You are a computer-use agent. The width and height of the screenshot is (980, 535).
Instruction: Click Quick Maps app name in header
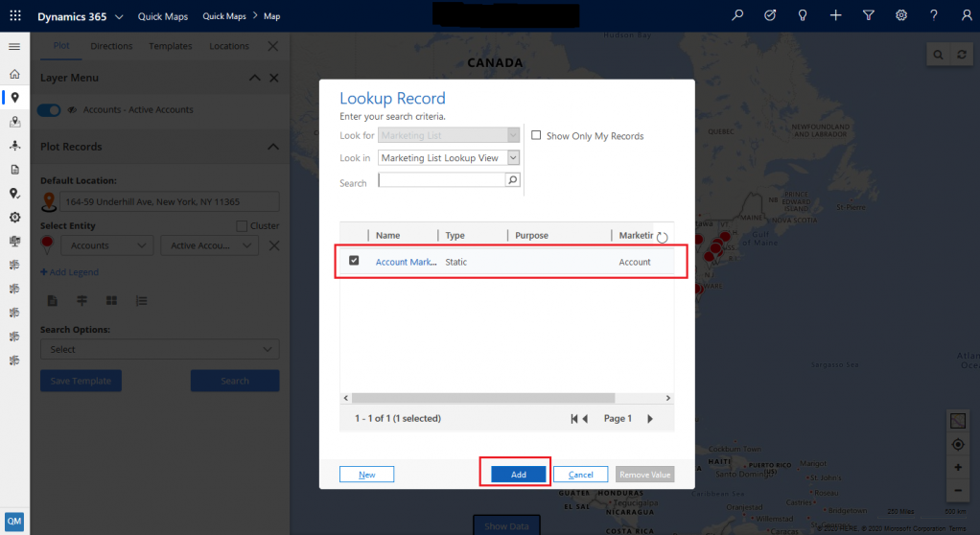pyautogui.click(x=162, y=16)
